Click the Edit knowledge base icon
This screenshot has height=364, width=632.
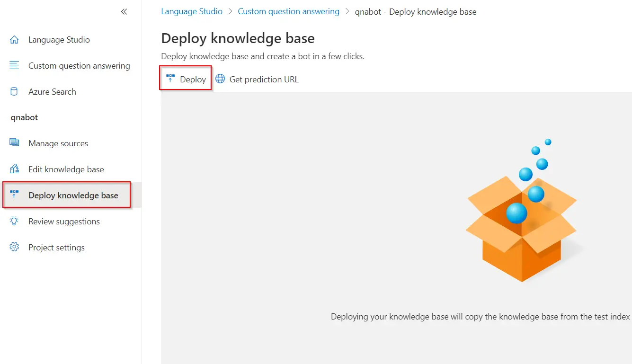(14, 169)
